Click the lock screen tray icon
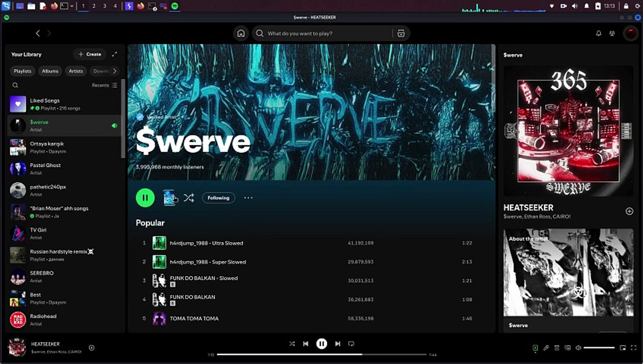Screen dimensions: 643x364 coord(626,6)
